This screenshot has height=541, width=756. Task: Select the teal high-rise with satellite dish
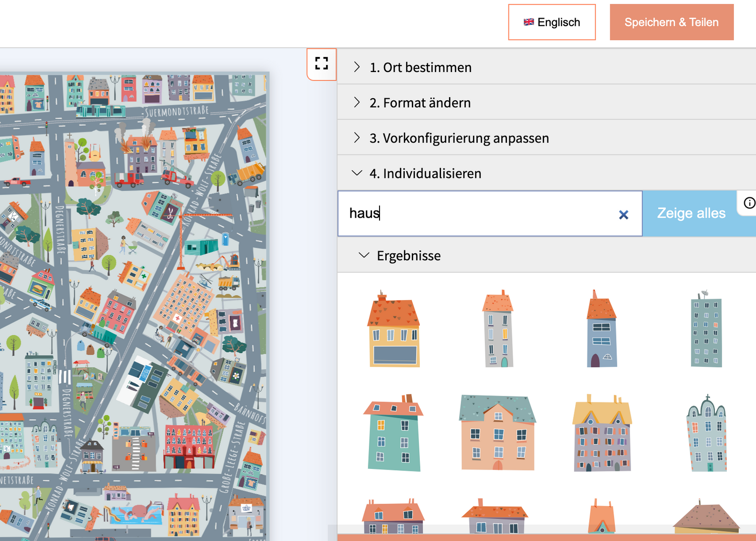(x=706, y=329)
